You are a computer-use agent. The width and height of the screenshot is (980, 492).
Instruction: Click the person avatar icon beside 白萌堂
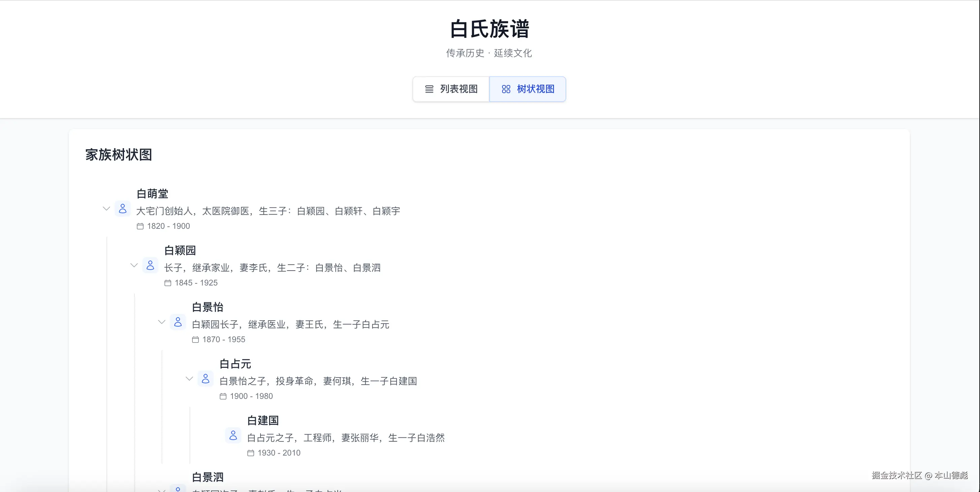click(123, 209)
